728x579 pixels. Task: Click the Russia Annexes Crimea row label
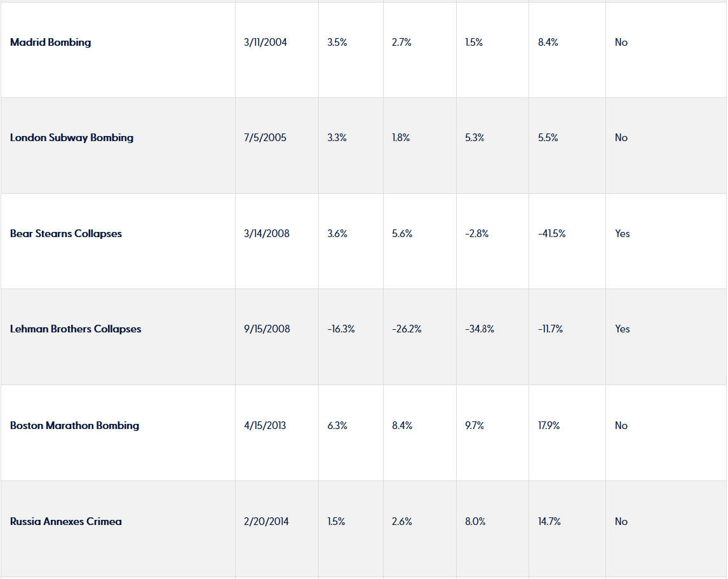tap(66, 522)
